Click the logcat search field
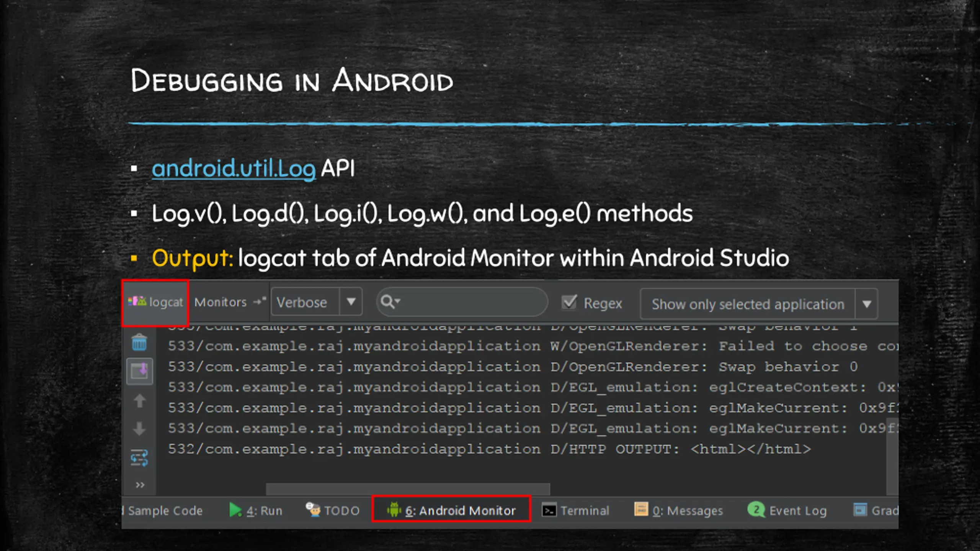This screenshot has height=551, width=980. pyautogui.click(x=462, y=302)
